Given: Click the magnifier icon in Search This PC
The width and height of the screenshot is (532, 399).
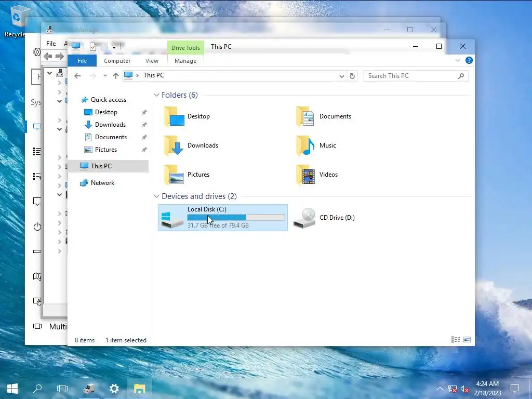Looking at the screenshot, I should point(461,76).
